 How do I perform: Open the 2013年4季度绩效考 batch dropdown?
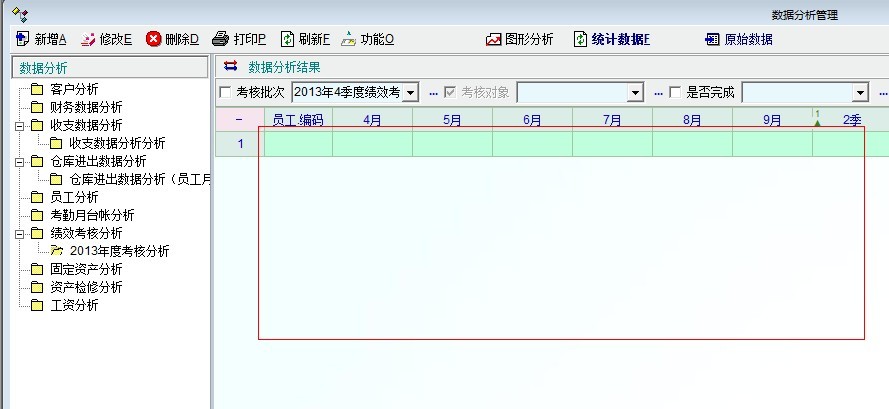tap(410, 93)
